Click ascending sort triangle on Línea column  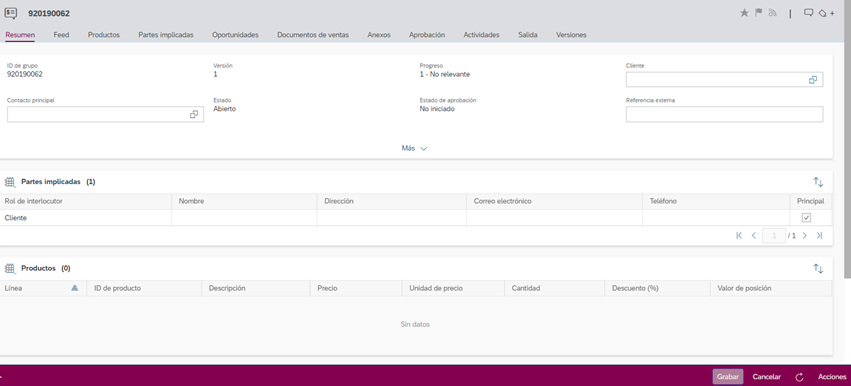(x=75, y=288)
